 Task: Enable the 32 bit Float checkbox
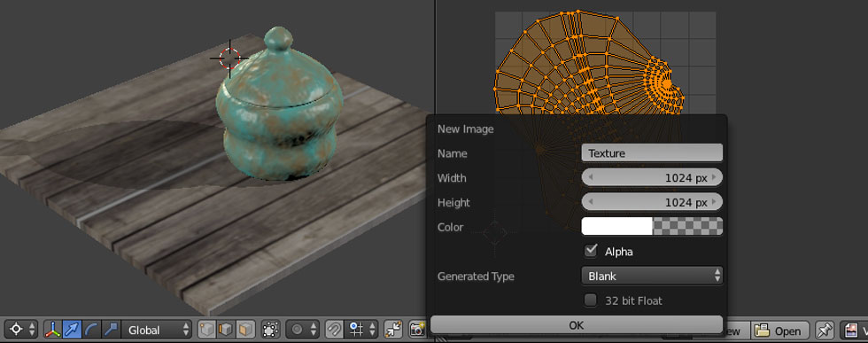592,300
